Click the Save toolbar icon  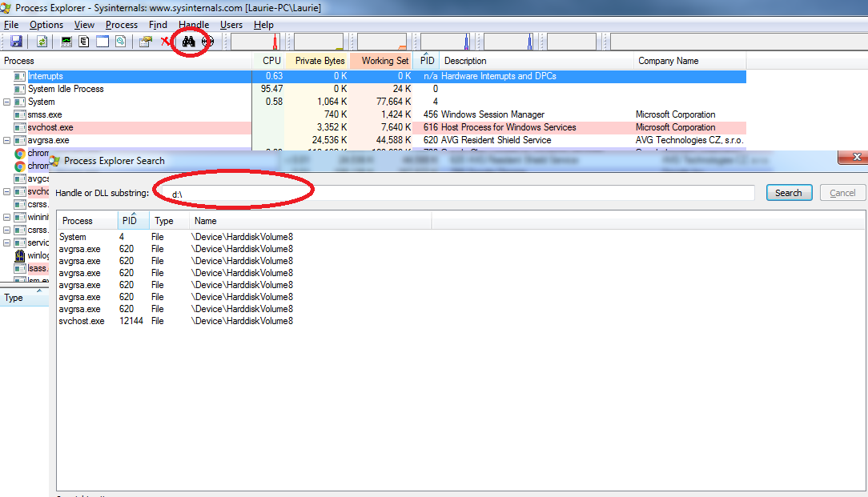pyautogui.click(x=16, y=42)
